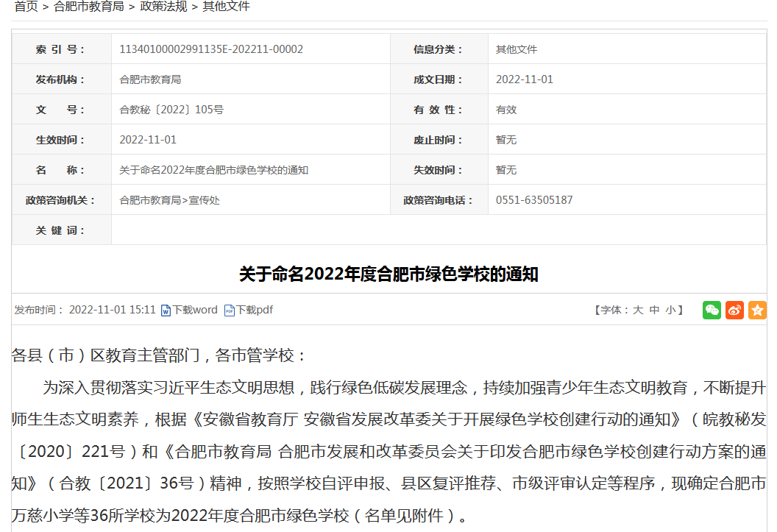
Task: Click 废止时间 value 暂无
Action: (x=506, y=140)
